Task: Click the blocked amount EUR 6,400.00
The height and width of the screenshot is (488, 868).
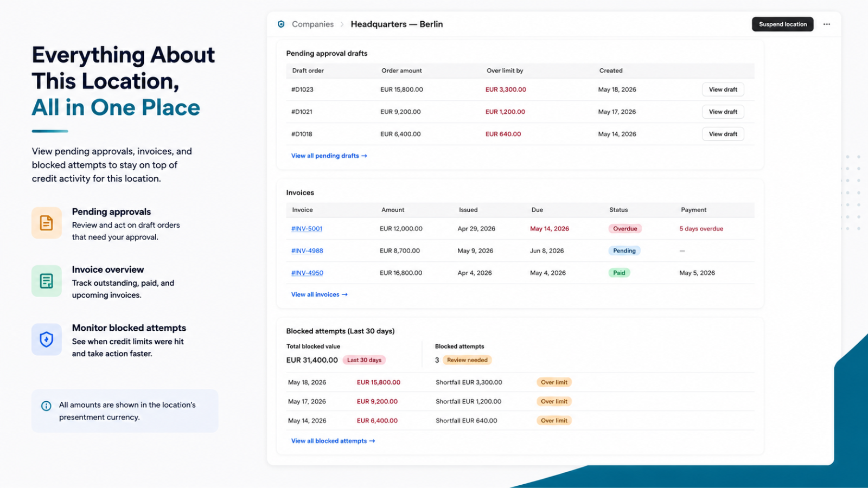Action: coord(377,421)
